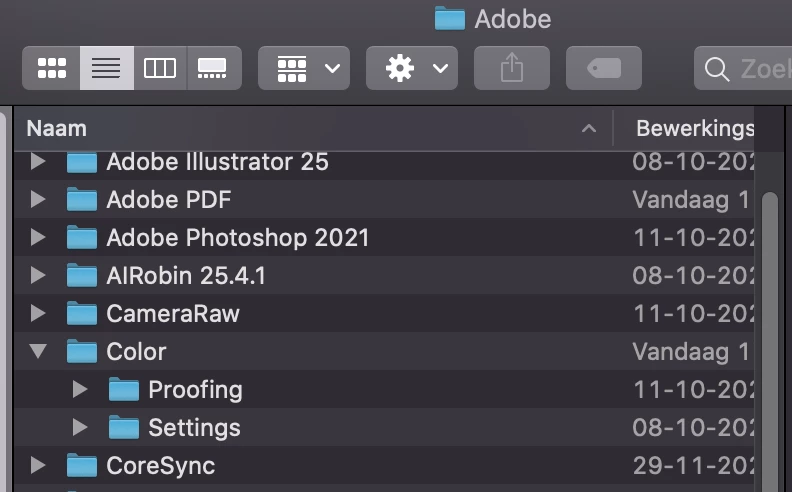The height and width of the screenshot is (492, 792).
Task: Collapse the Color folder
Action: tap(39, 351)
